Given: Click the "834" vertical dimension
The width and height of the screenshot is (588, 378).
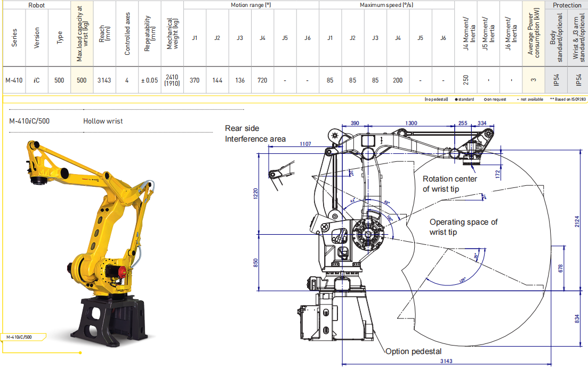Looking at the screenshot, I should [x=577, y=319].
